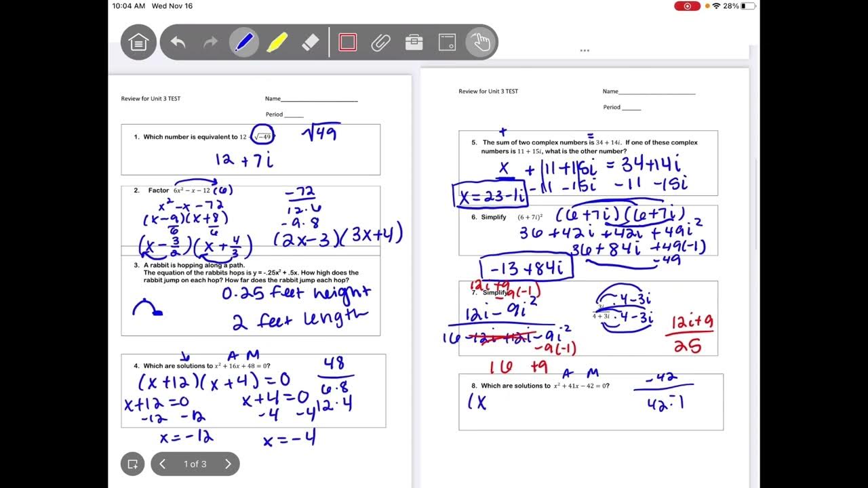Select the blue pen tool

[x=243, y=42]
